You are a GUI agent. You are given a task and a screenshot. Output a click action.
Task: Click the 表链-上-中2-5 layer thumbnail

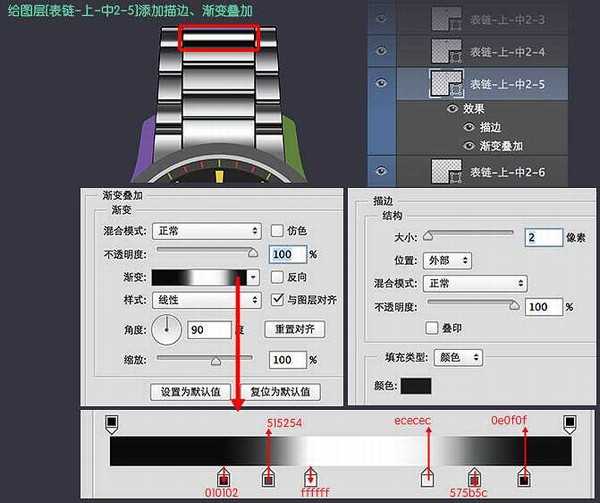pos(444,84)
